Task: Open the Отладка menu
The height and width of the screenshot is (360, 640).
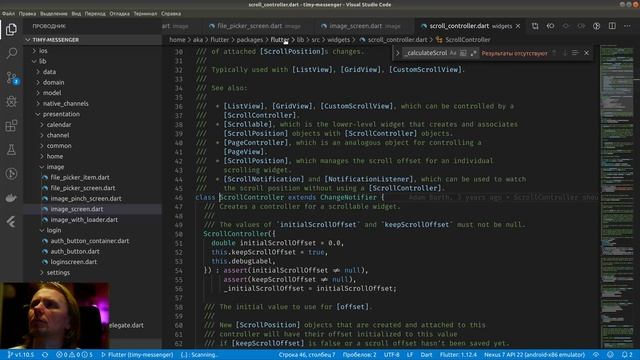Action: pyautogui.click(x=120, y=13)
